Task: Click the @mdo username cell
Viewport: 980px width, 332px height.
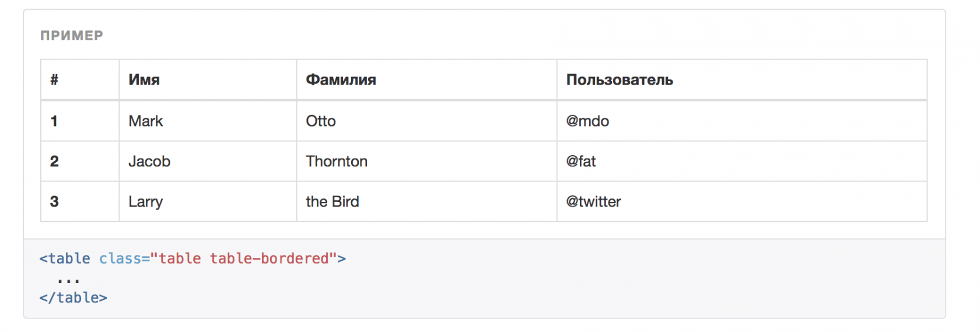Action: coord(587,121)
